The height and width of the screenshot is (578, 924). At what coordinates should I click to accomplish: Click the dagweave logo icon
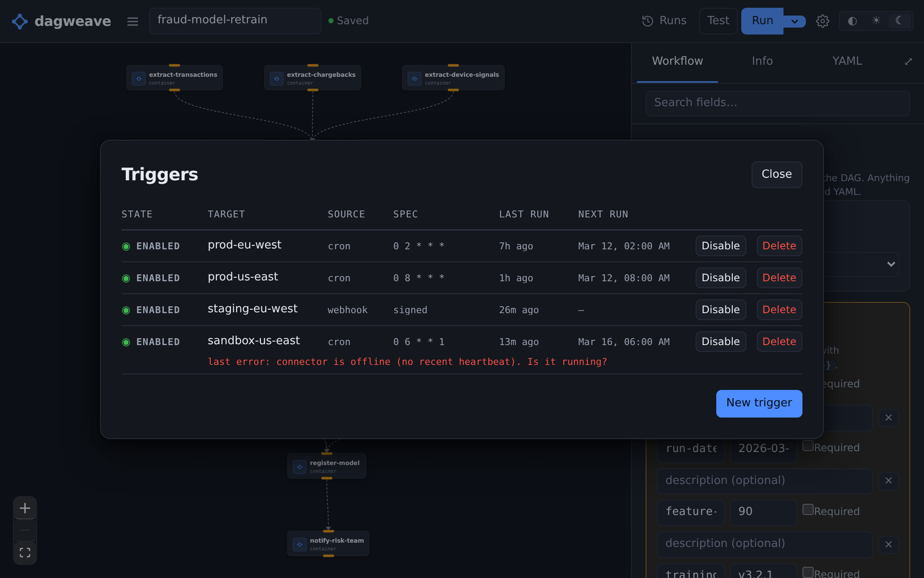pos(20,21)
